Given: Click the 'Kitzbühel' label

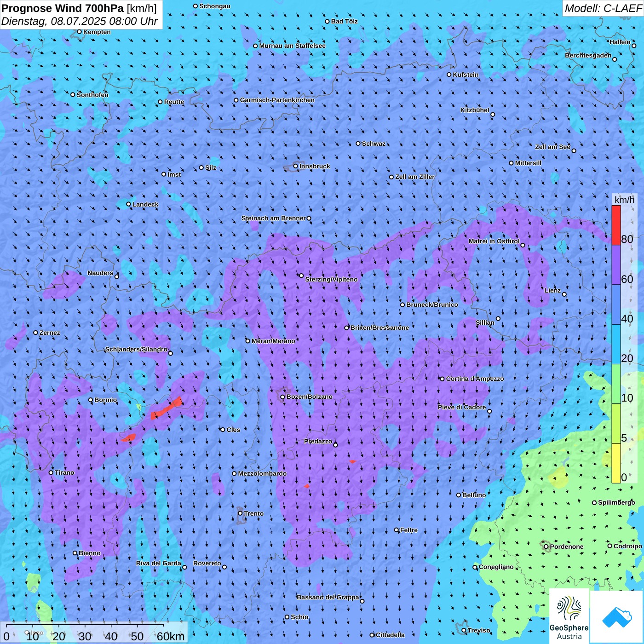Looking at the screenshot, I should click(475, 110).
